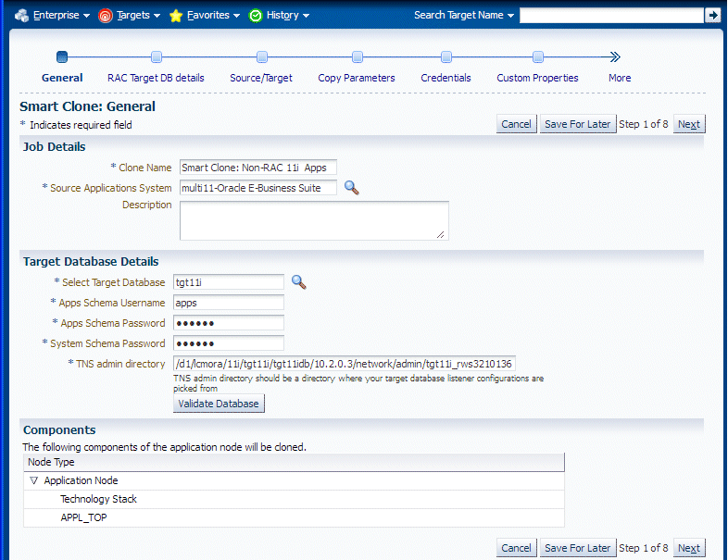This screenshot has width=728, height=560.
Task: Click the Credentials step marker
Action: point(446,57)
